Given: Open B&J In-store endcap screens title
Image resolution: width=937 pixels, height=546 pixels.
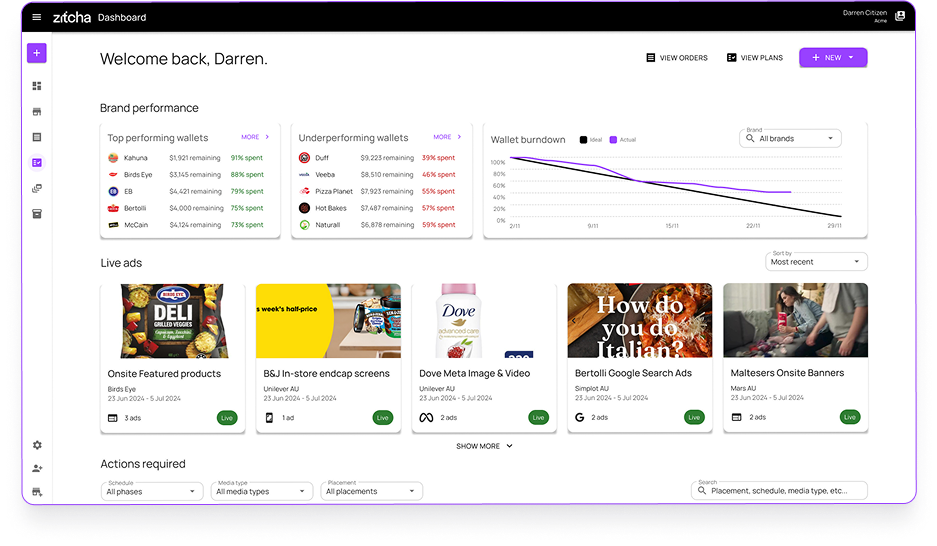Looking at the screenshot, I should [x=326, y=373].
